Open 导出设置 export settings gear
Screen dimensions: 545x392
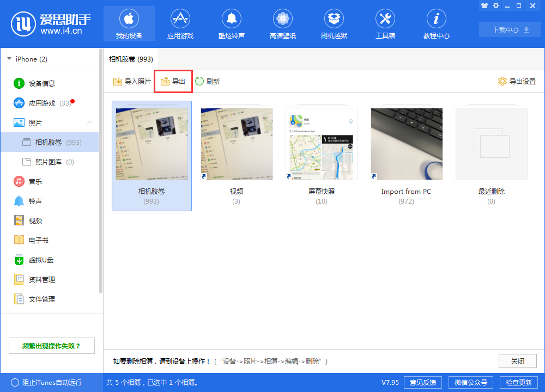pos(516,81)
